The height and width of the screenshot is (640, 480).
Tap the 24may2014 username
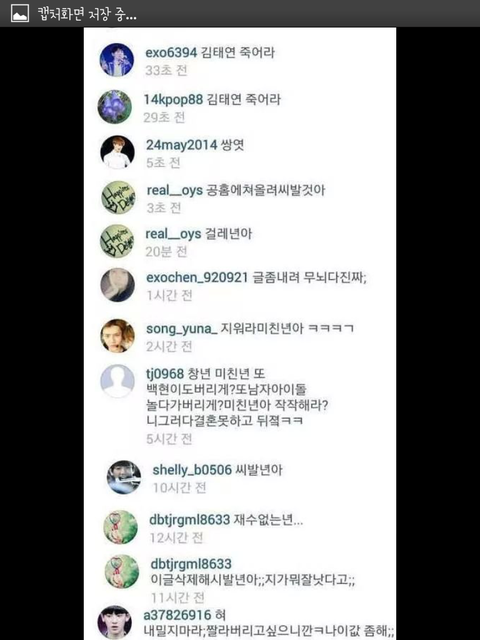pyautogui.click(x=182, y=145)
